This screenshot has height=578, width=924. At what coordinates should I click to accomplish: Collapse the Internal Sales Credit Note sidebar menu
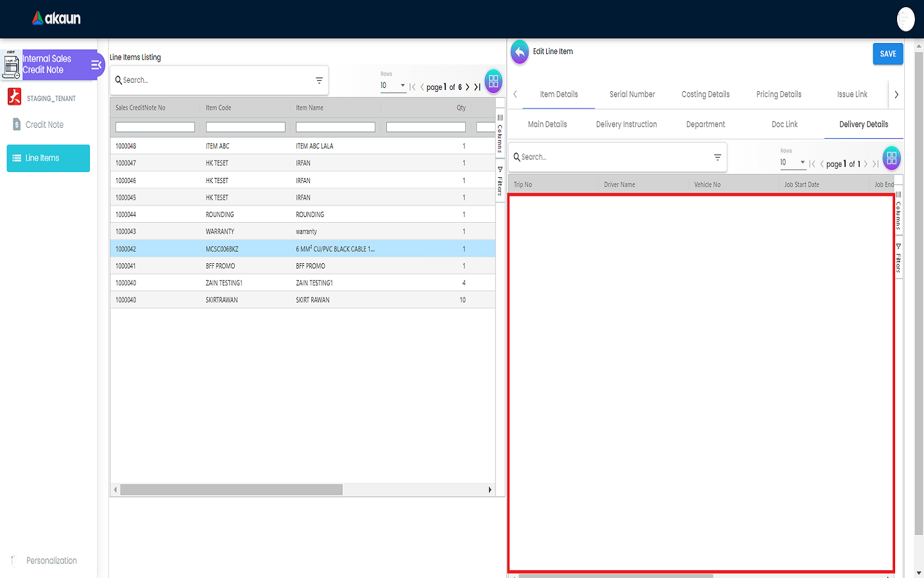pyautogui.click(x=96, y=65)
